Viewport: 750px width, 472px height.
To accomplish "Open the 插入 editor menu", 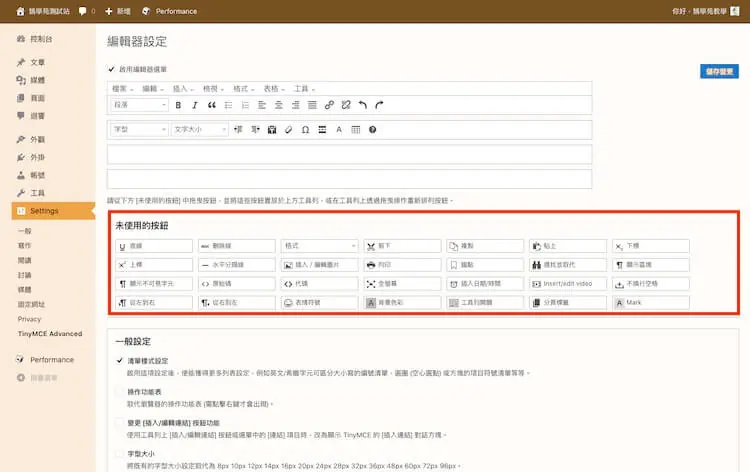I will pyautogui.click(x=183, y=88).
